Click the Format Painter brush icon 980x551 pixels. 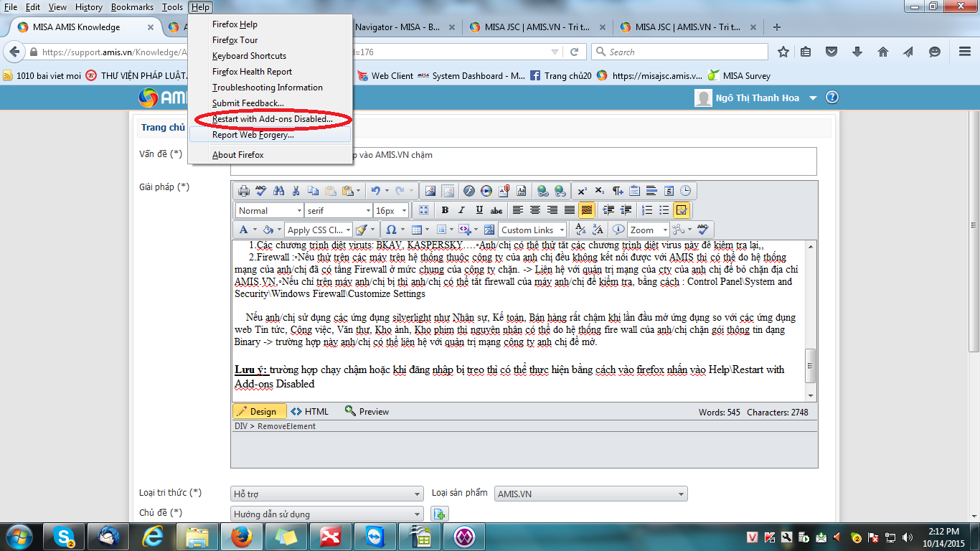click(x=362, y=230)
